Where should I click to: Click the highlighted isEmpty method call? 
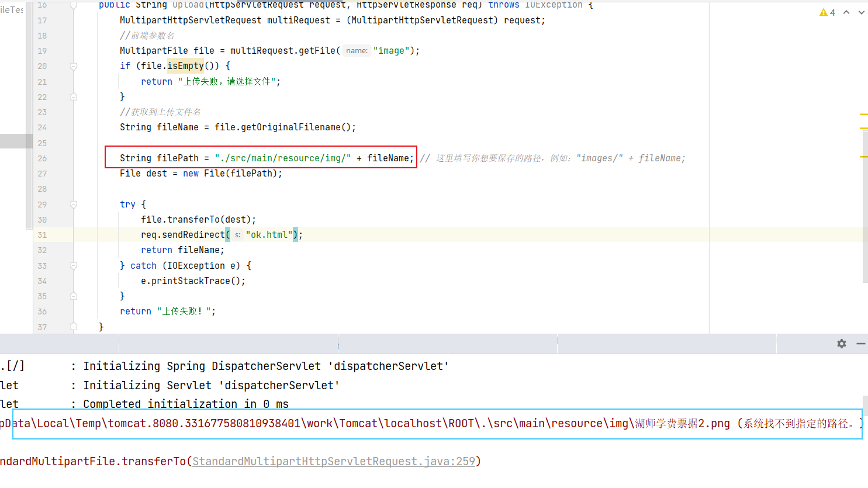(185, 65)
